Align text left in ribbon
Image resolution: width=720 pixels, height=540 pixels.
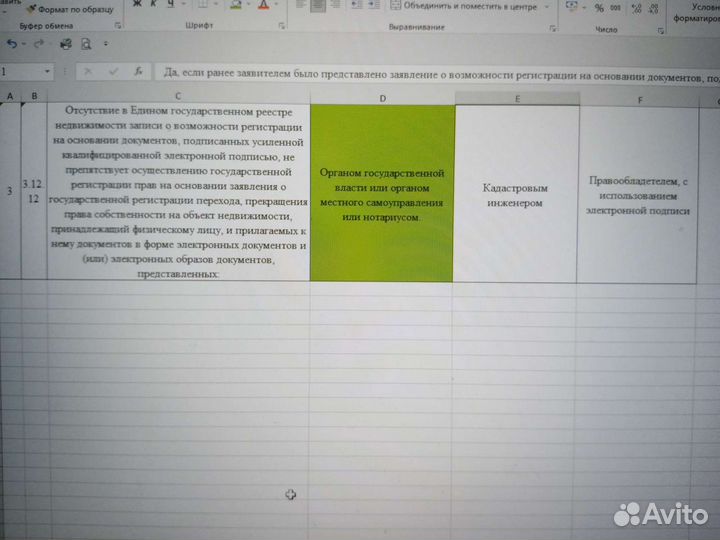pos(300,5)
